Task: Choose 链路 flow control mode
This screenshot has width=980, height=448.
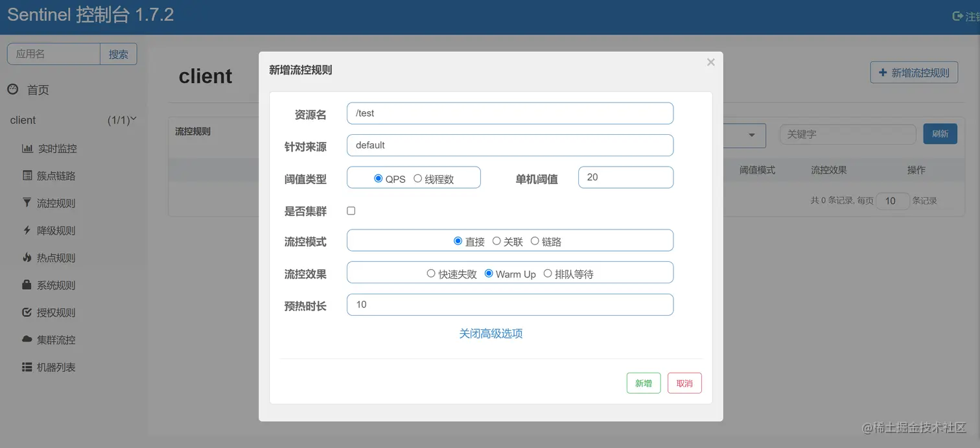Action: coord(535,241)
